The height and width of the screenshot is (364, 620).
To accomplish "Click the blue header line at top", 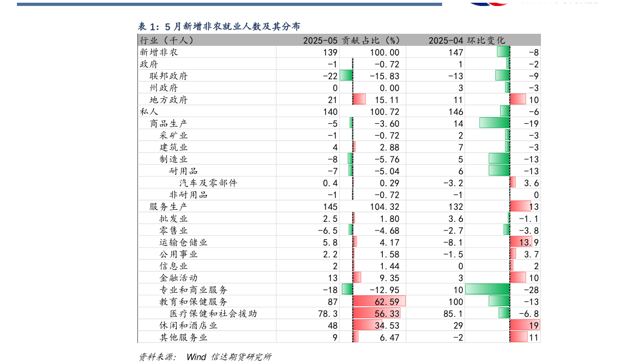I will click(x=229, y=4).
